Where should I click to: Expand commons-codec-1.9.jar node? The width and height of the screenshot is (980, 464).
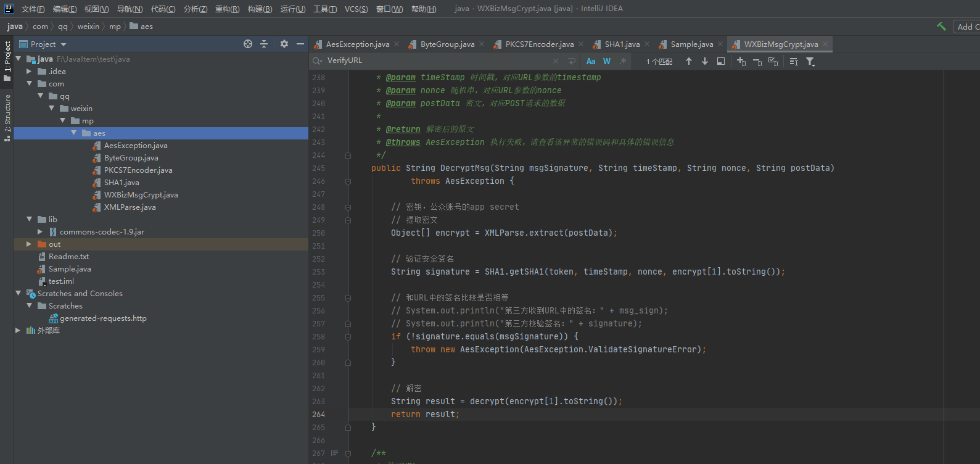(40, 231)
